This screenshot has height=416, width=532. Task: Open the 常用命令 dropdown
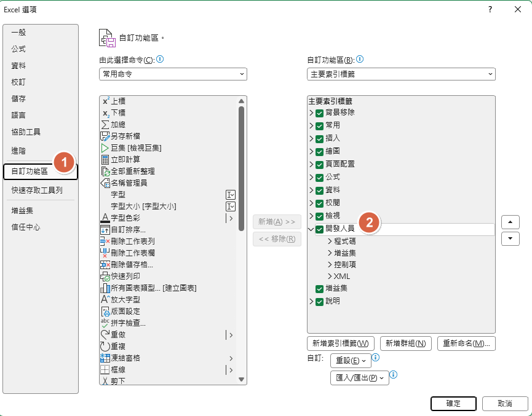coord(173,74)
